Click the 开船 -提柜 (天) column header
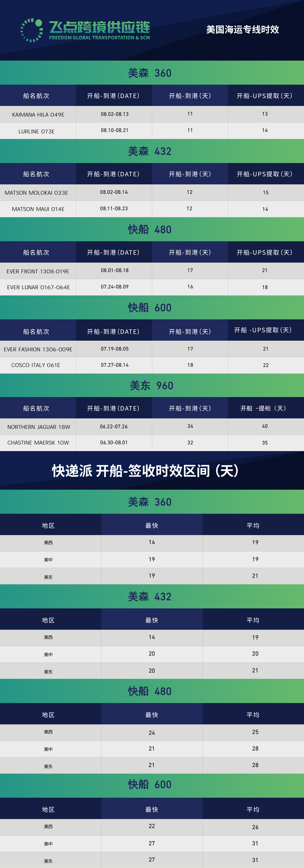The width and height of the screenshot is (304, 868). point(264,408)
